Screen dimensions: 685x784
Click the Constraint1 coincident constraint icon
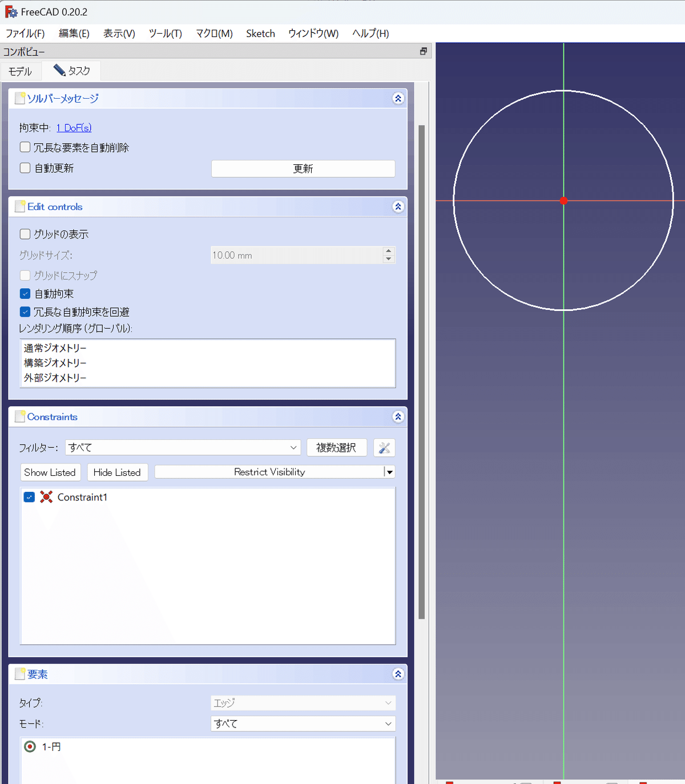point(46,497)
